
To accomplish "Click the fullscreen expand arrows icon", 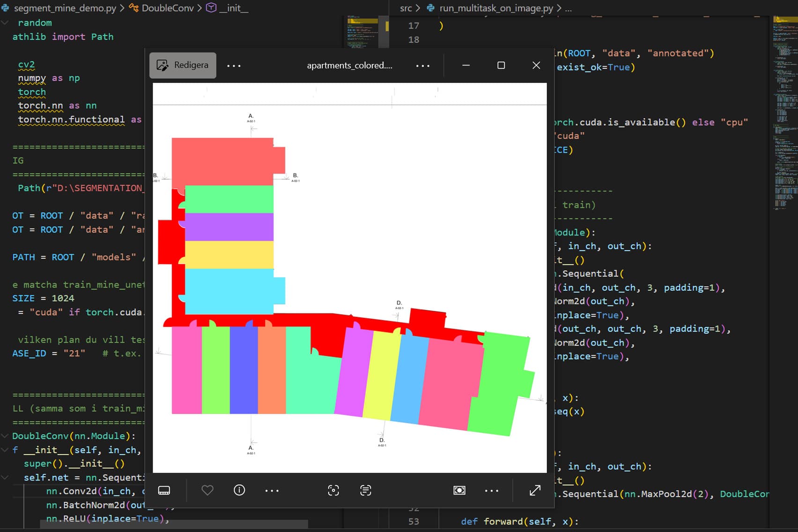I will (x=535, y=490).
